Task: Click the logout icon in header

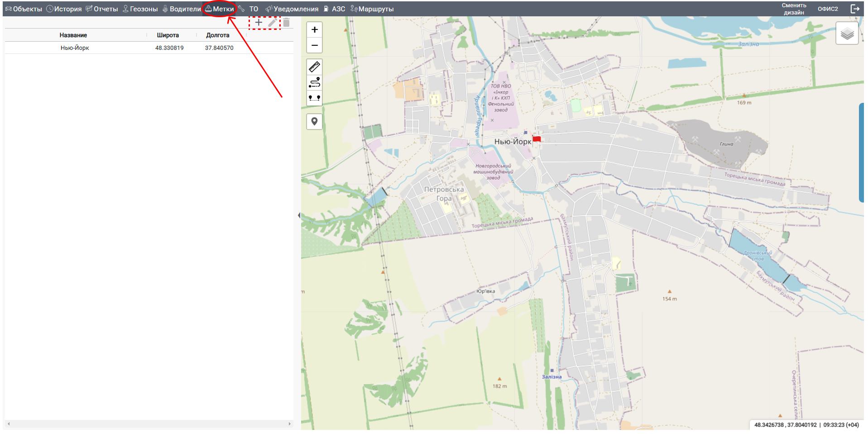Action: point(855,9)
